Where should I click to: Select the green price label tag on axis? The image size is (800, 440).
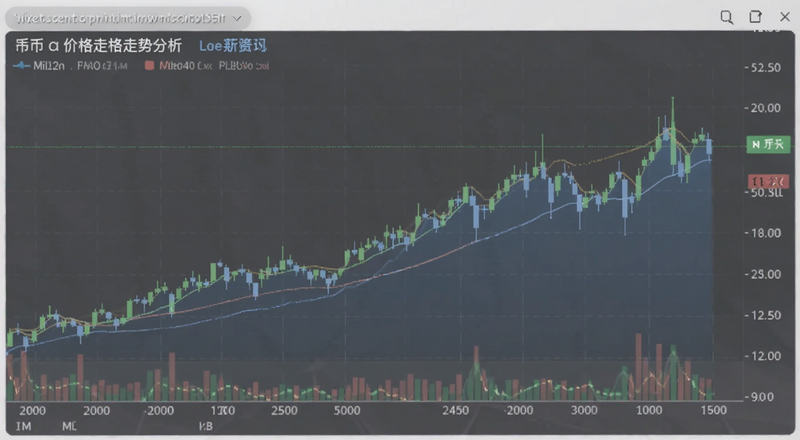768,144
